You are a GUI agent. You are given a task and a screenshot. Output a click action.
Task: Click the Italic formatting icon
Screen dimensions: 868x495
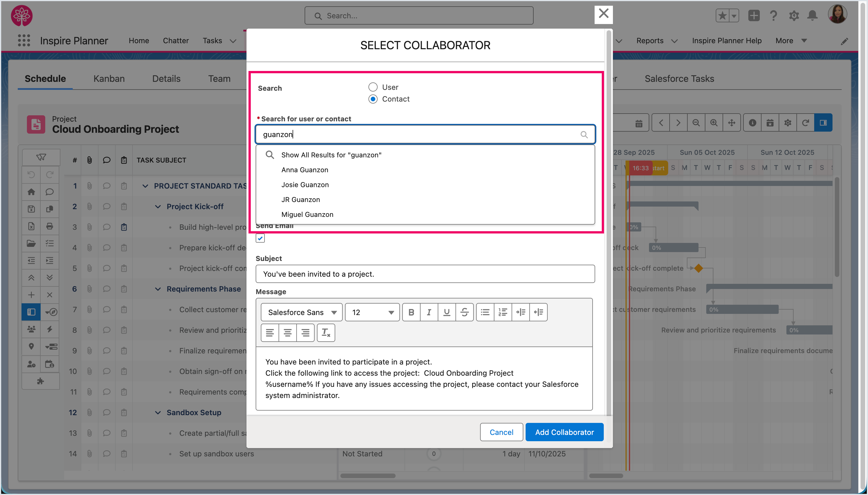(429, 312)
